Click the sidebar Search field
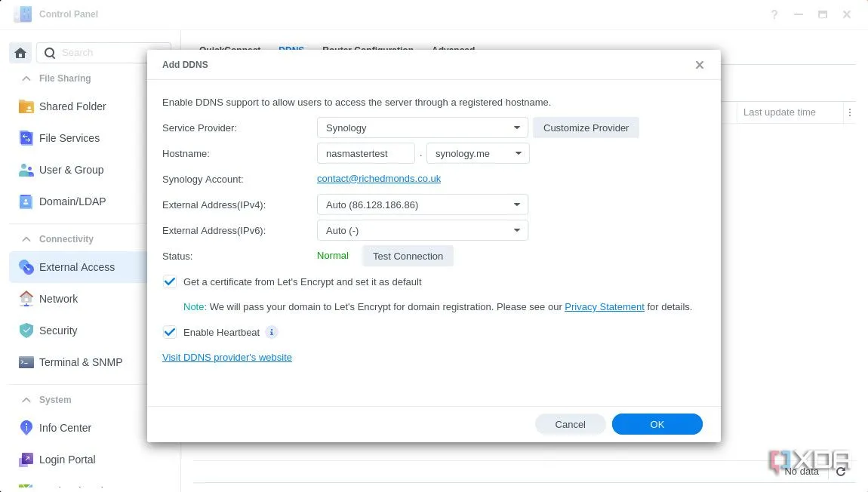868x492 pixels. click(103, 53)
